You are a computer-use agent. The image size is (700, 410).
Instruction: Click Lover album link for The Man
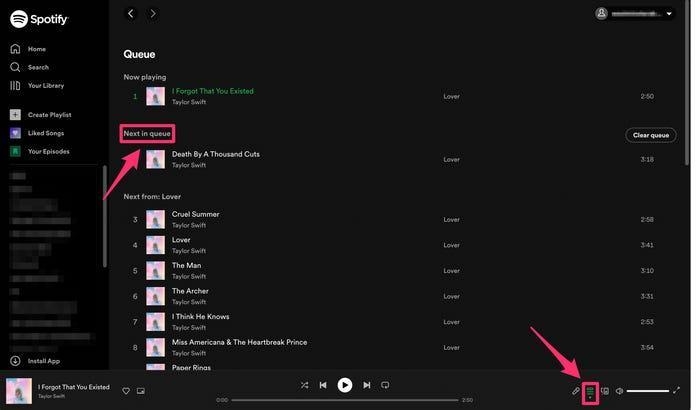(x=451, y=271)
